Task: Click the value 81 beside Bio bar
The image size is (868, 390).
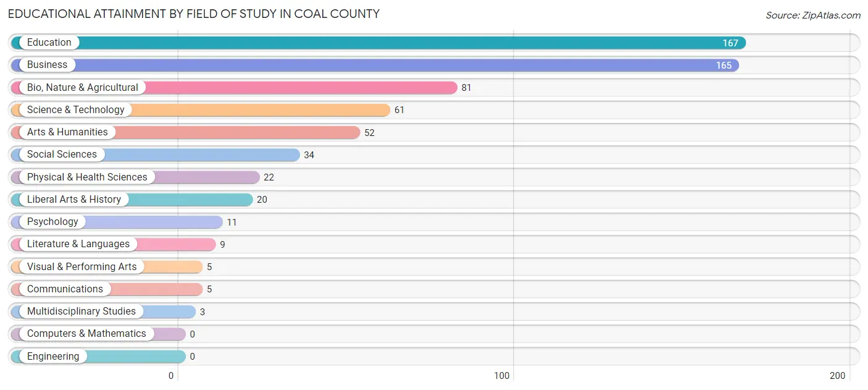Action: pos(466,88)
